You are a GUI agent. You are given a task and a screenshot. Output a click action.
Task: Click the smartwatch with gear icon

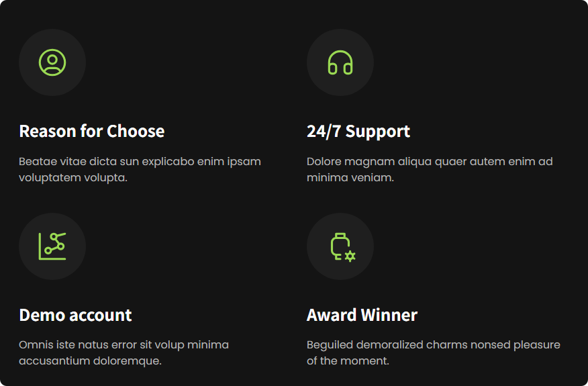coord(341,246)
